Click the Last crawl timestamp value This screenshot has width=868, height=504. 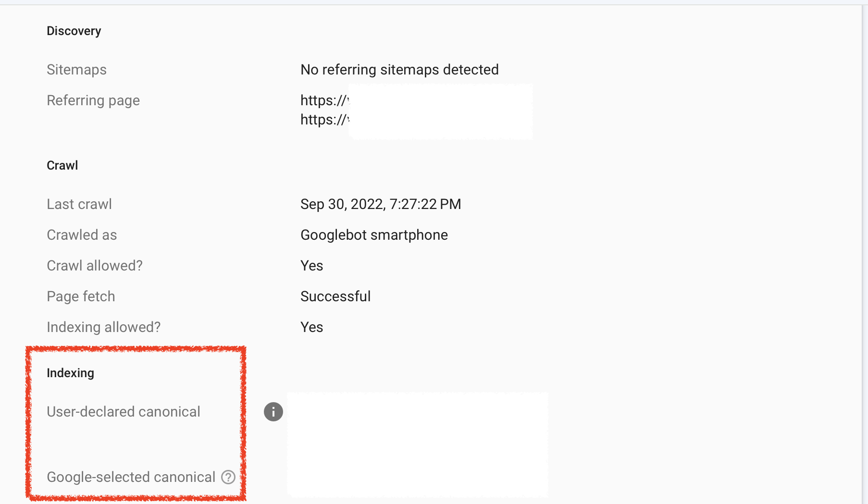pyautogui.click(x=381, y=204)
